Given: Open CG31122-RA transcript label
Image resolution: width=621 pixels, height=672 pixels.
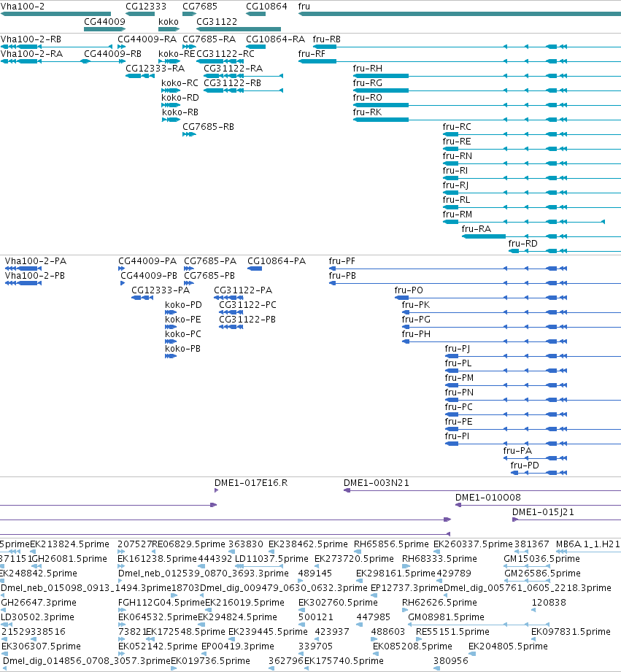Looking at the screenshot, I should click(x=233, y=68).
